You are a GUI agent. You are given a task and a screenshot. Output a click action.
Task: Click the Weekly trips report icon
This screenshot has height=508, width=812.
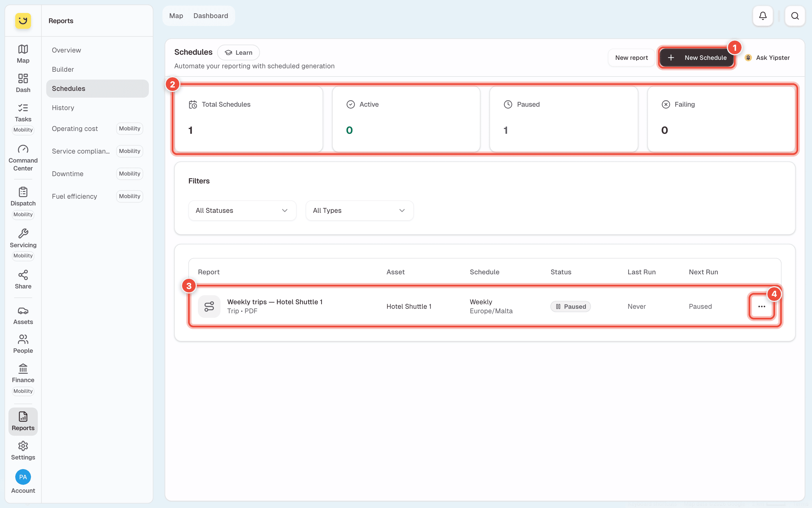209,306
